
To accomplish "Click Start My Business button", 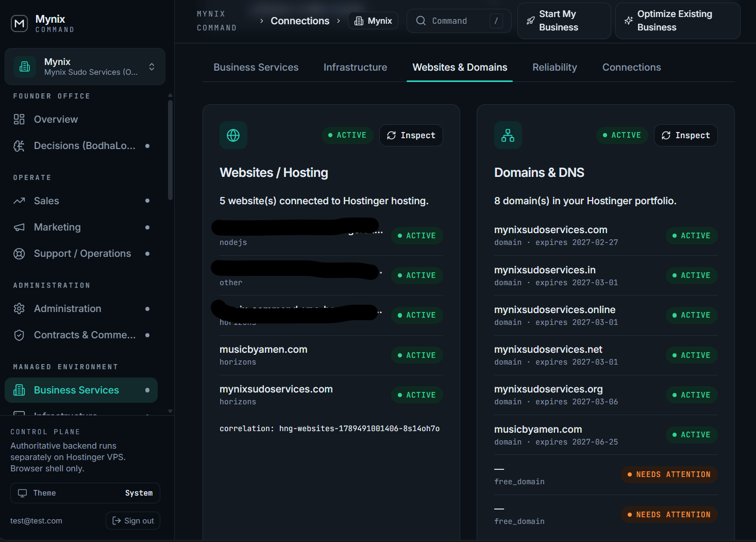I will [x=564, y=21].
